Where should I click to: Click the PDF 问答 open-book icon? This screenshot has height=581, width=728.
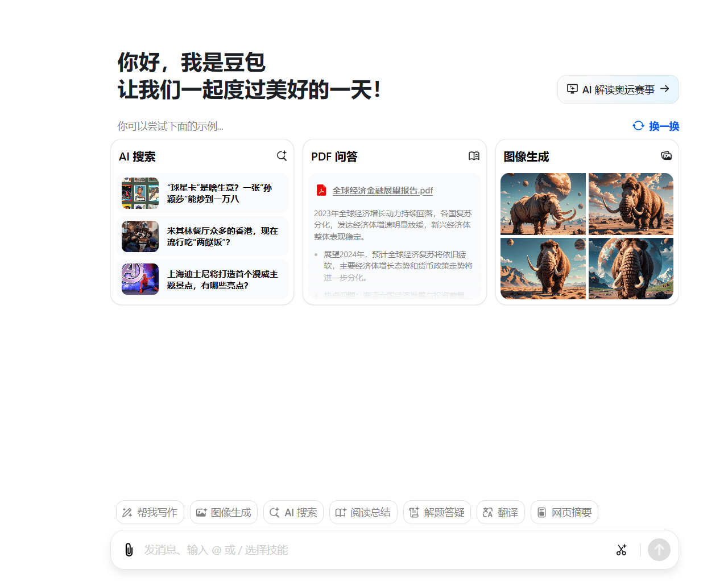point(474,156)
